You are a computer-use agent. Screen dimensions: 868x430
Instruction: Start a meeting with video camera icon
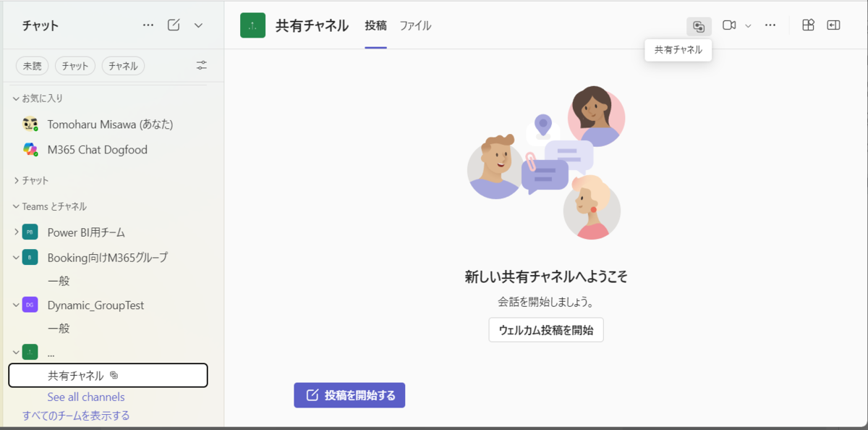click(729, 25)
